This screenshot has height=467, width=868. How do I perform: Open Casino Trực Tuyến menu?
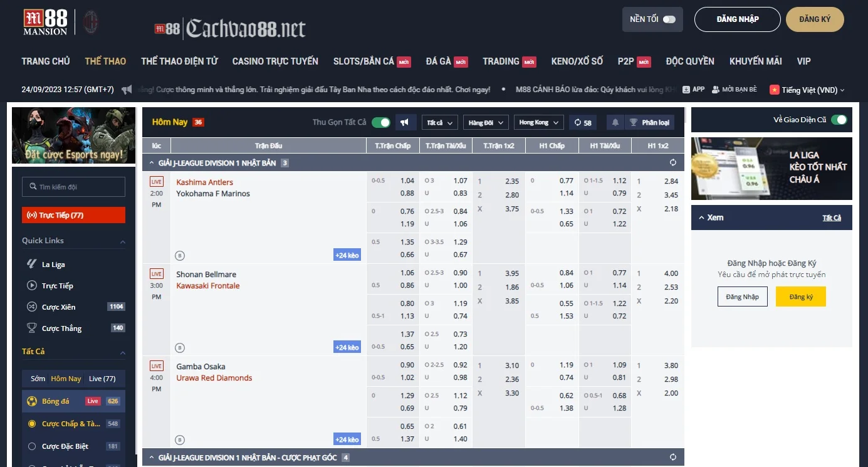click(x=275, y=61)
